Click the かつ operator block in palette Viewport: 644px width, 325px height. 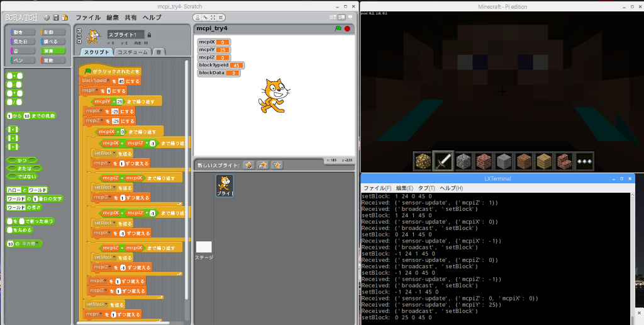[23, 160]
